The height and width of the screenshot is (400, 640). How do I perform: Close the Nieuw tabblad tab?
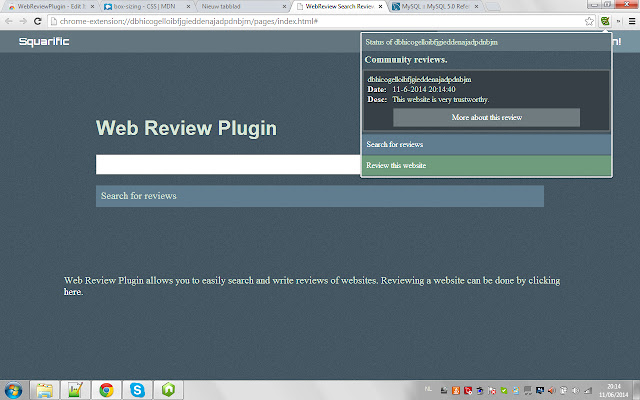284,7
